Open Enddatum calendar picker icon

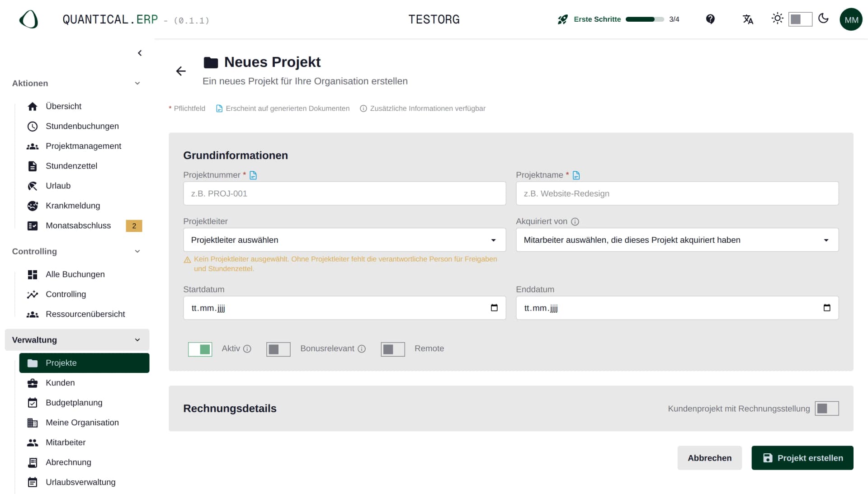827,308
